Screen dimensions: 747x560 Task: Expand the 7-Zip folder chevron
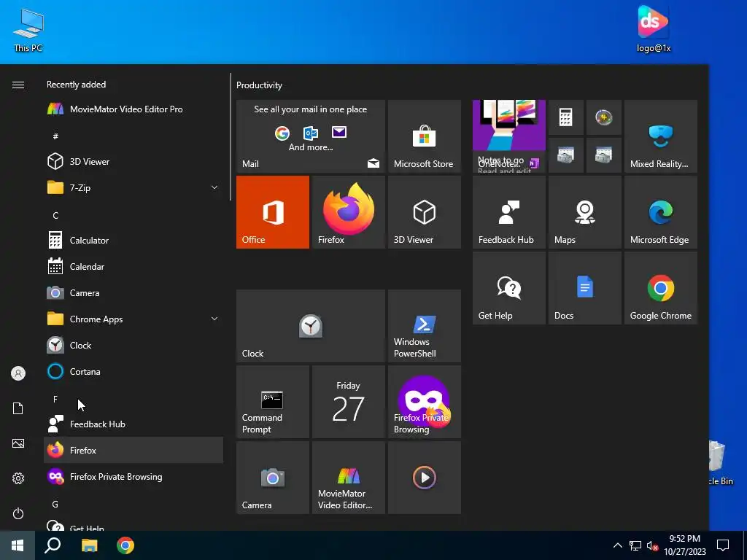click(214, 187)
